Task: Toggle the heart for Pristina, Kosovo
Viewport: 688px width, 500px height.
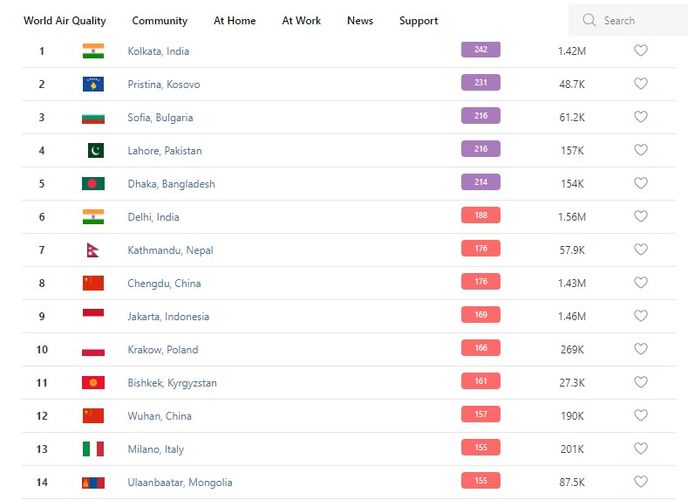Action: point(641,84)
